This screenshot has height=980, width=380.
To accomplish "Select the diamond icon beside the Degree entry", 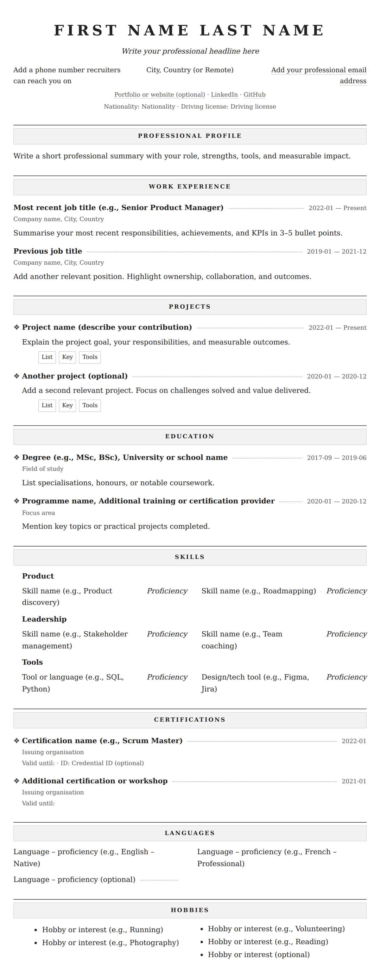I will point(16,457).
